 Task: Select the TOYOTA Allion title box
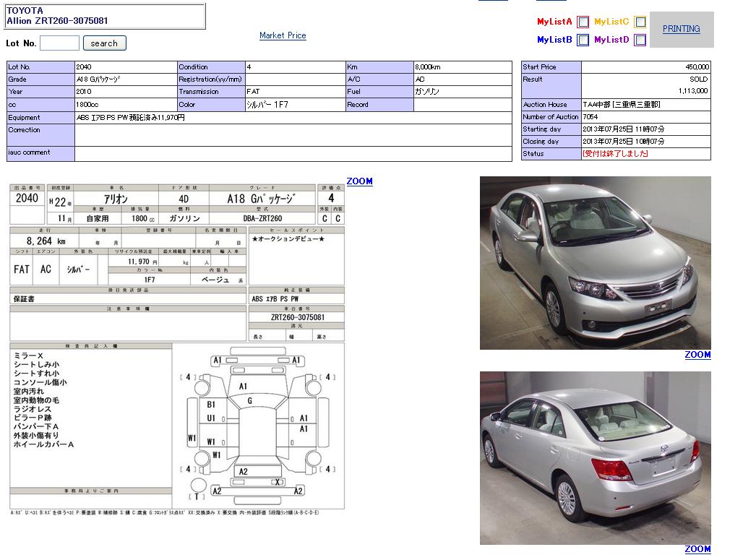pyautogui.click(x=106, y=16)
